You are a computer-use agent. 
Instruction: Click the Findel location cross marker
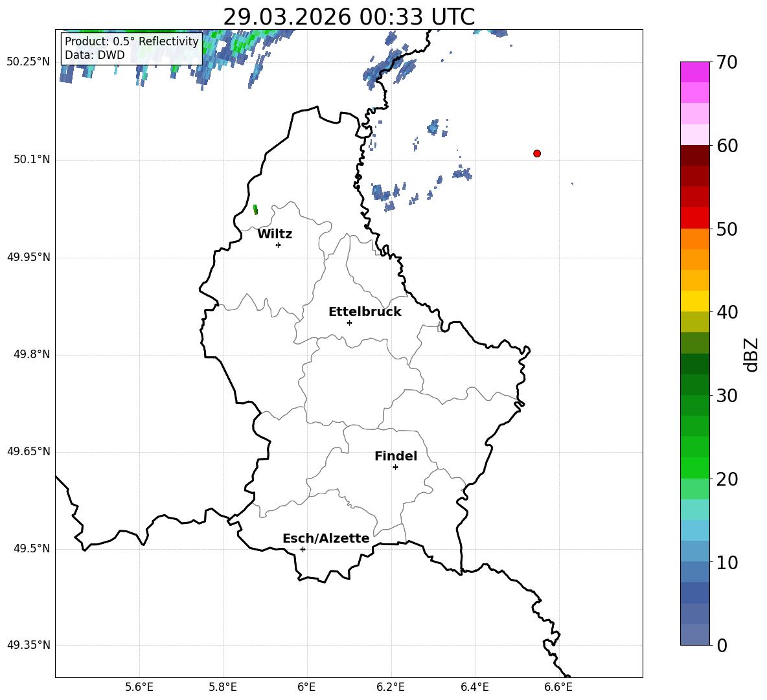(395, 468)
